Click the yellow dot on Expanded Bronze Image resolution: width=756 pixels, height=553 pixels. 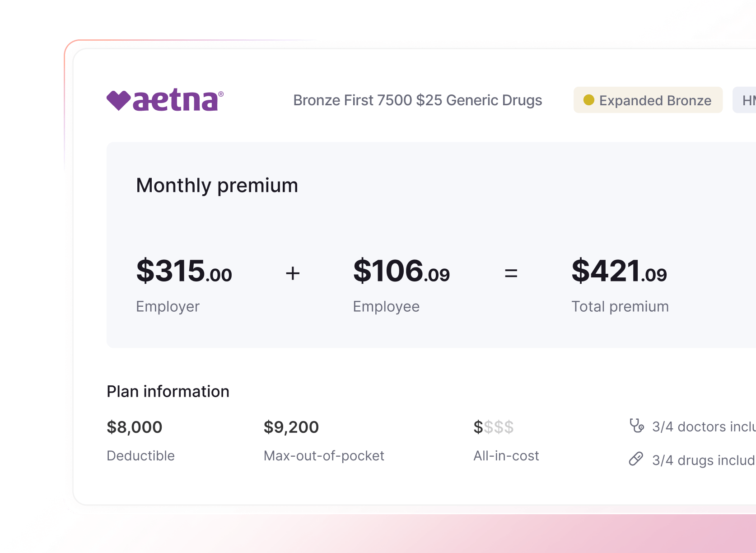pos(588,100)
